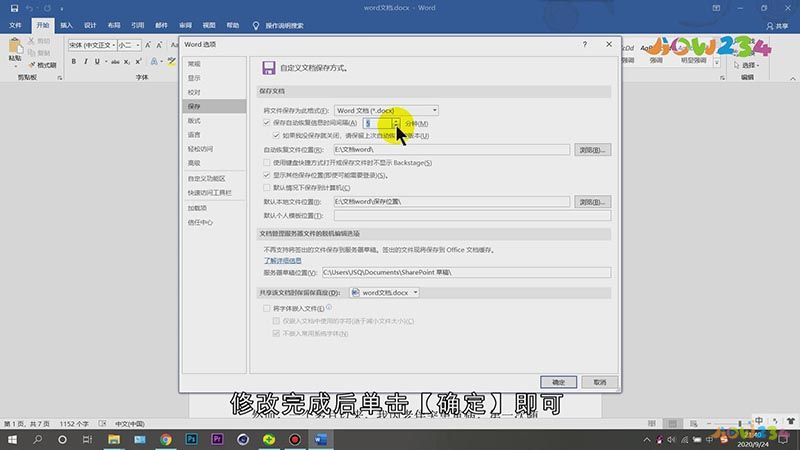This screenshot has height=450, width=800.
Task: Click the Word icon on the taskbar
Action: click(x=321, y=439)
